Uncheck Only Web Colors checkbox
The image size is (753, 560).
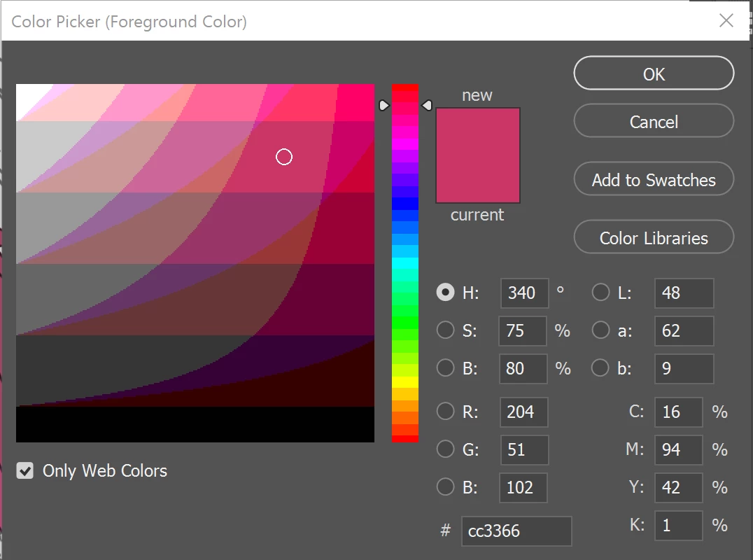pos(25,470)
